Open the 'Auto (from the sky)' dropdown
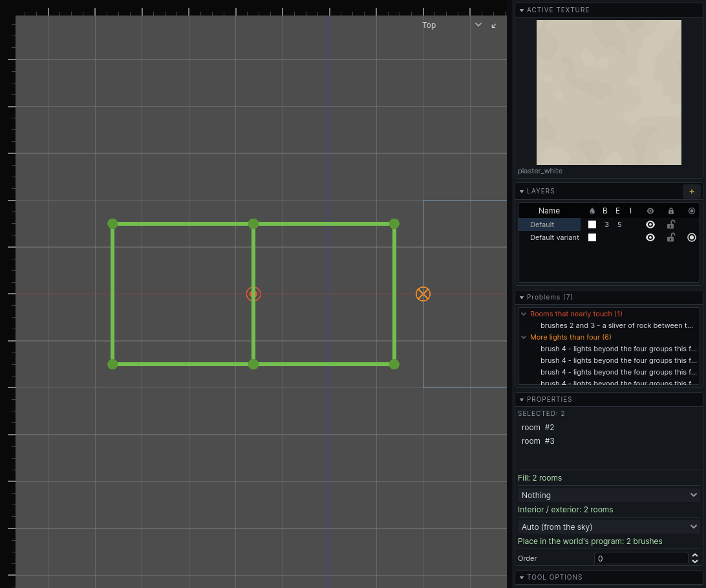This screenshot has width=706, height=588. (609, 527)
